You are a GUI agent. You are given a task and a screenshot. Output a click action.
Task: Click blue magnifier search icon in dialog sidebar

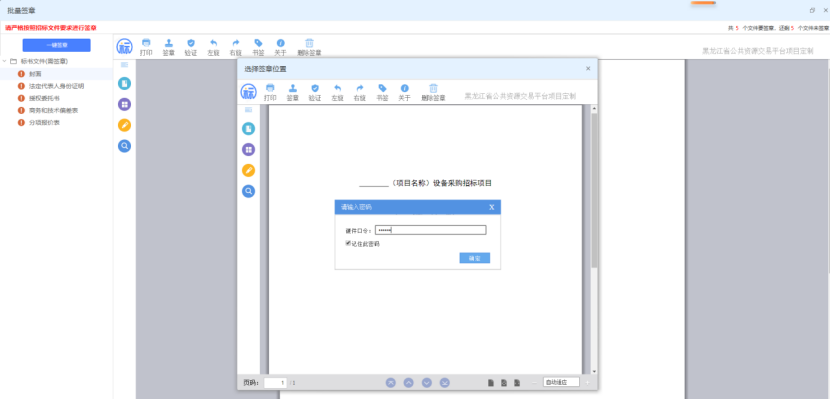point(248,191)
